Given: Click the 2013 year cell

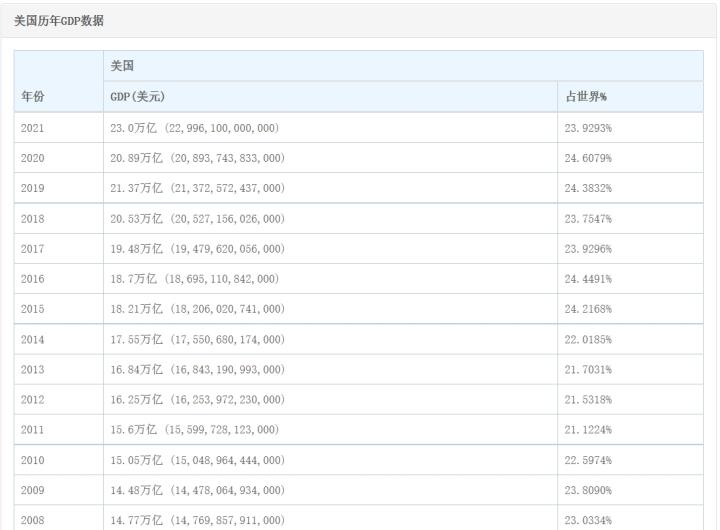Looking at the screenshot, I should tap(32, 370).
